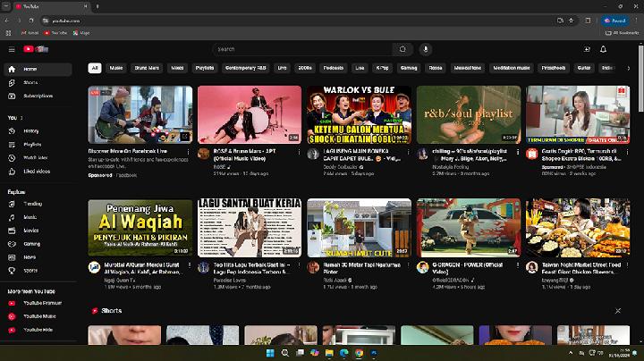644x361 pixels.
Task: Open the options menu for the ROSÉ & Bruno Mars video
Action: click(300, 153)
